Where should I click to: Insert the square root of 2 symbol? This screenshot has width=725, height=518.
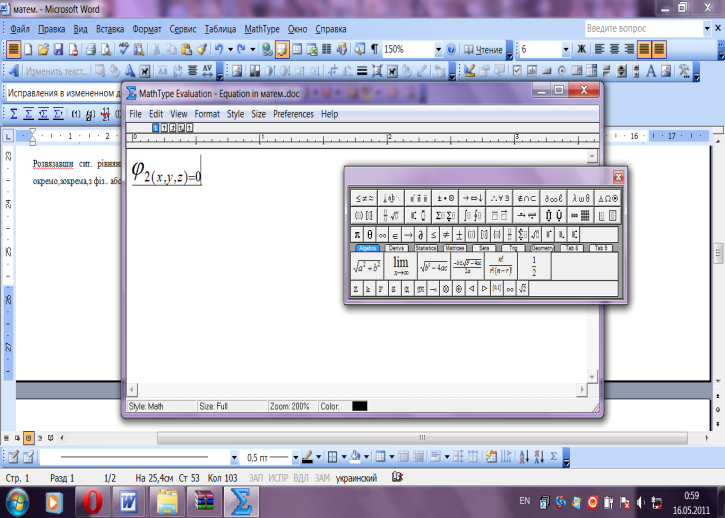click(522, 289)
